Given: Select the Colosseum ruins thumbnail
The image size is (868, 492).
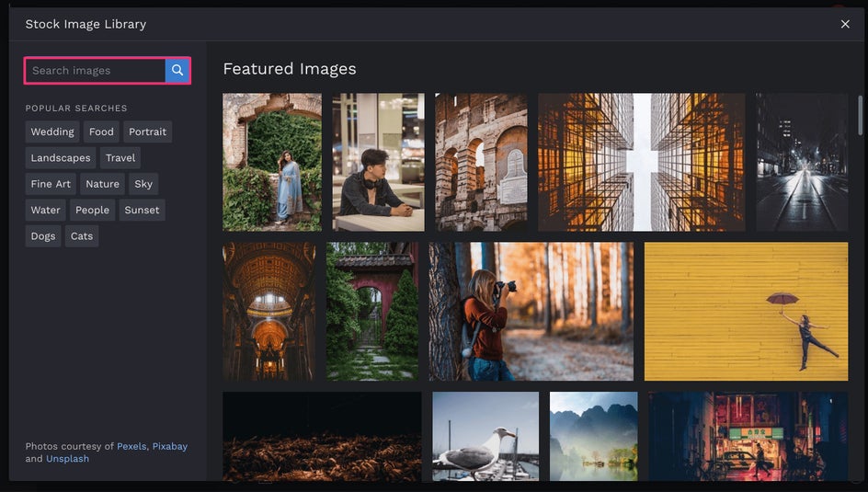Looking at the screenshot, I should (x=481, y=162).
